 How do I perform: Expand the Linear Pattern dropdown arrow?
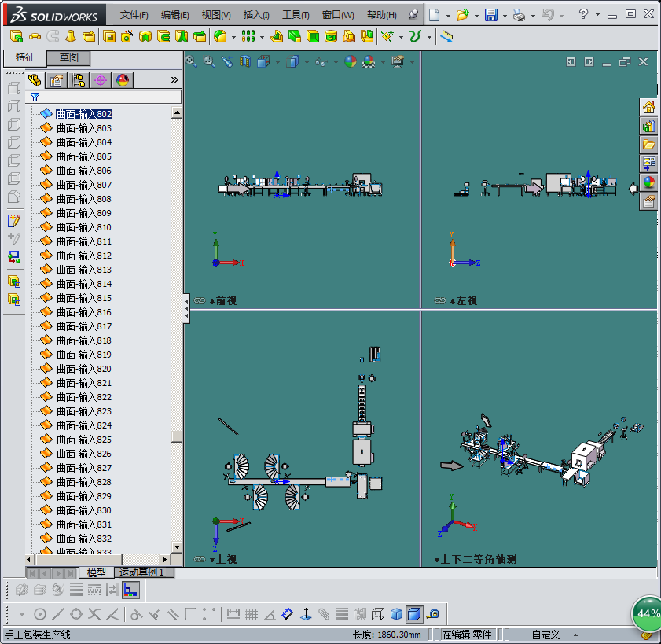262,37
